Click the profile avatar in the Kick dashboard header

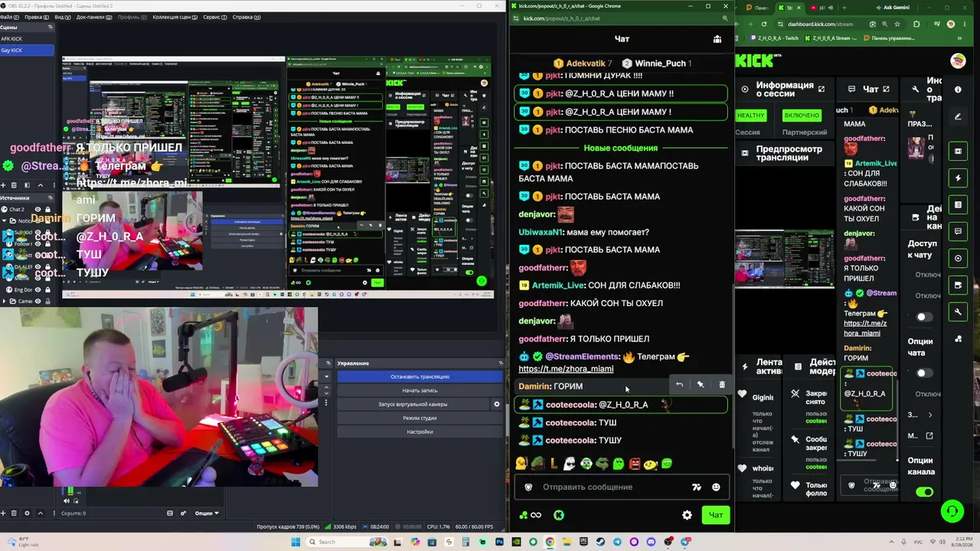[x=958, y=61]
